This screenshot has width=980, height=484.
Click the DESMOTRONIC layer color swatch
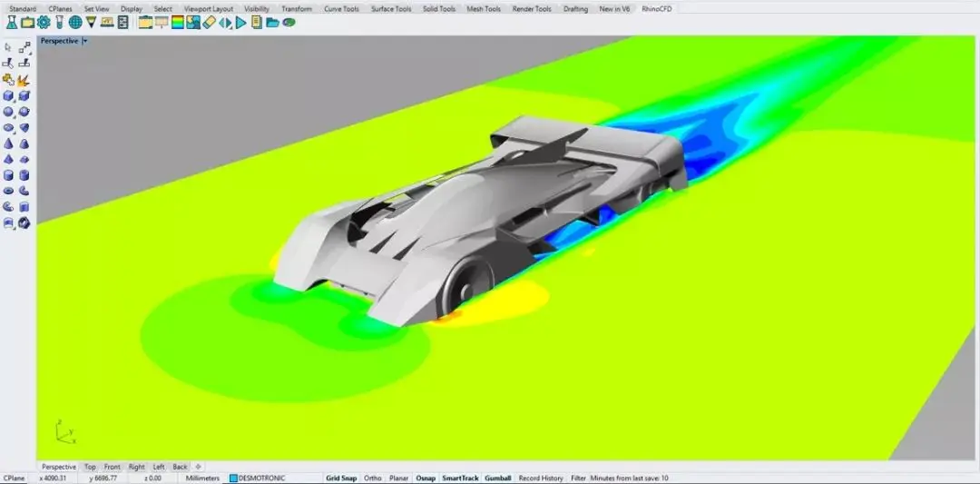pyautogui.click(x=233, y=479)
